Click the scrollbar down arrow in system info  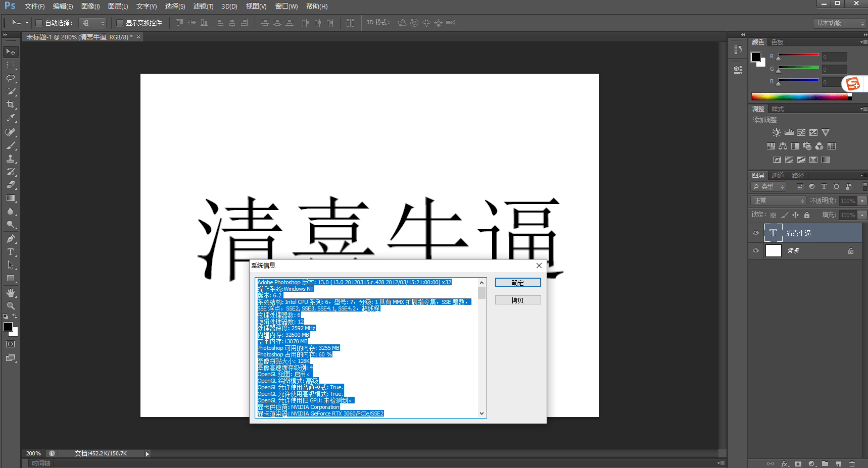(481, 413)
